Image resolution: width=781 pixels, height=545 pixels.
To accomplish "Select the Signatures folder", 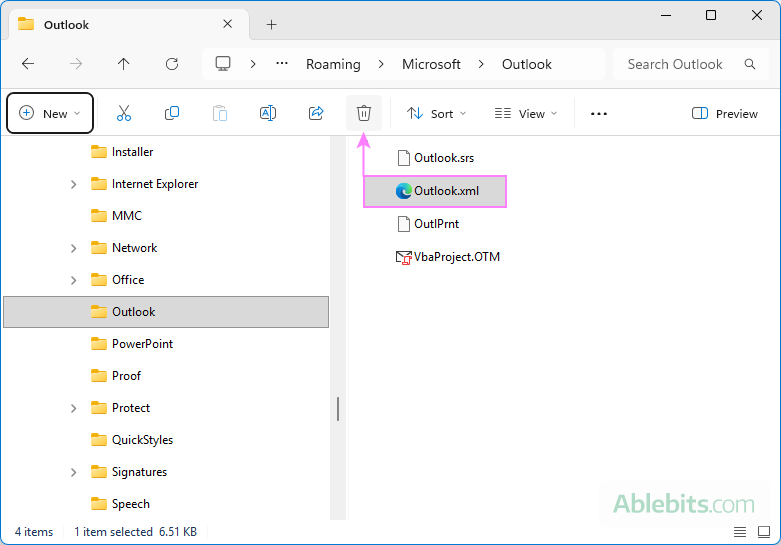I will (139, 472).
